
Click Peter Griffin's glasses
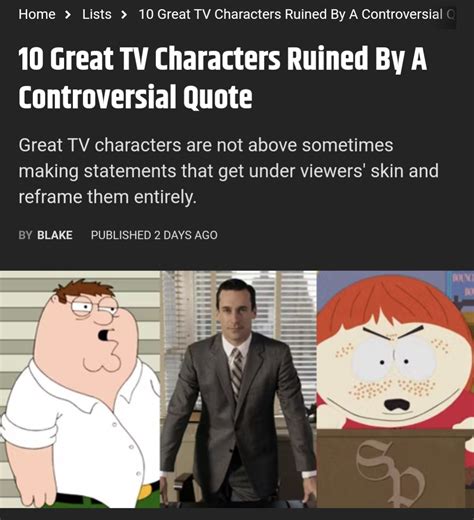[93, 306]
